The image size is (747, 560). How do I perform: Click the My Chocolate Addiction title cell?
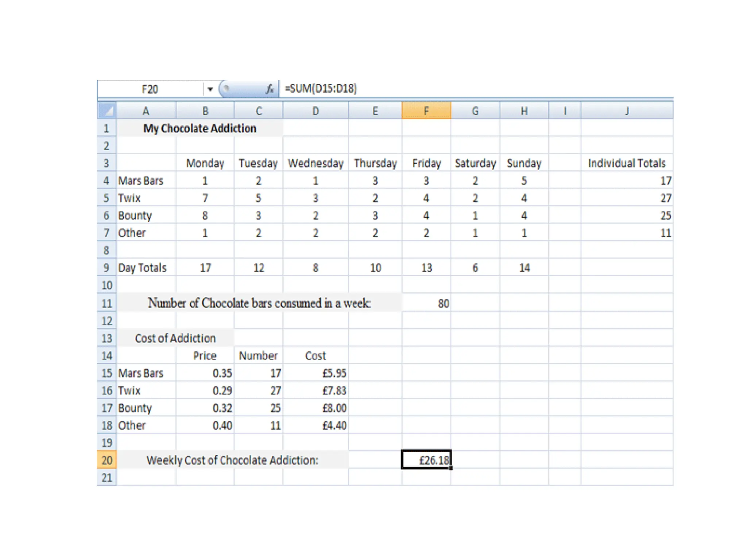pyautogui.click(x=200, y=128)
